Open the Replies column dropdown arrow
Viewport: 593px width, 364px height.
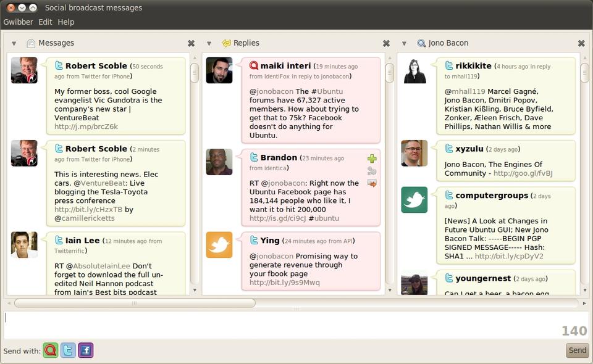(x=209, y=43)
